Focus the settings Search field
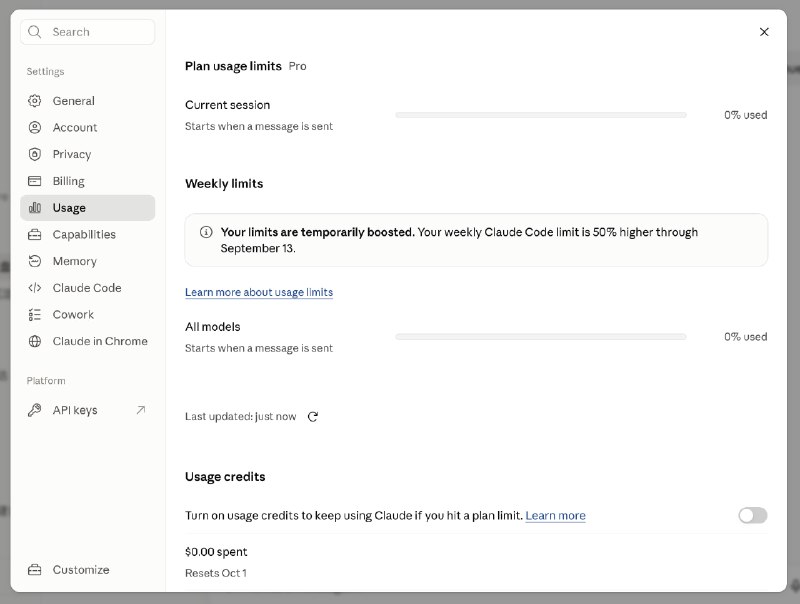Image resolution: width=800 pixels, height=604 pixels. (x=88, y=32)
